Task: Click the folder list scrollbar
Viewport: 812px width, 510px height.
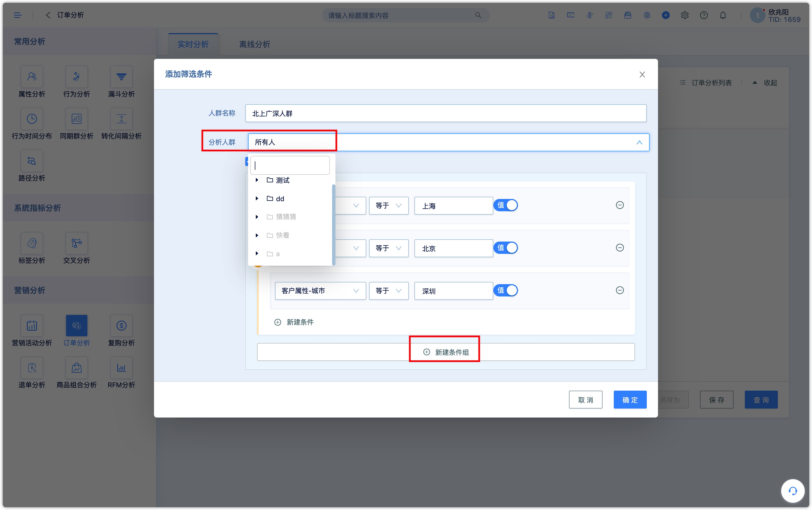Action: coord(333,225)
